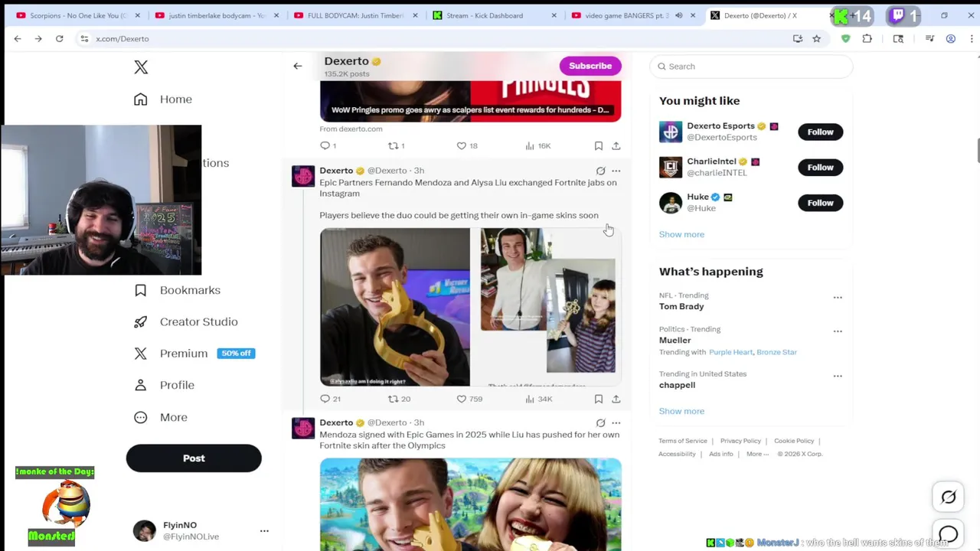The height and width of the screenshot is (551, 980).
Task: Open Tom Brady trending topic
Action: pyautogui.click(x=681, y=306)
